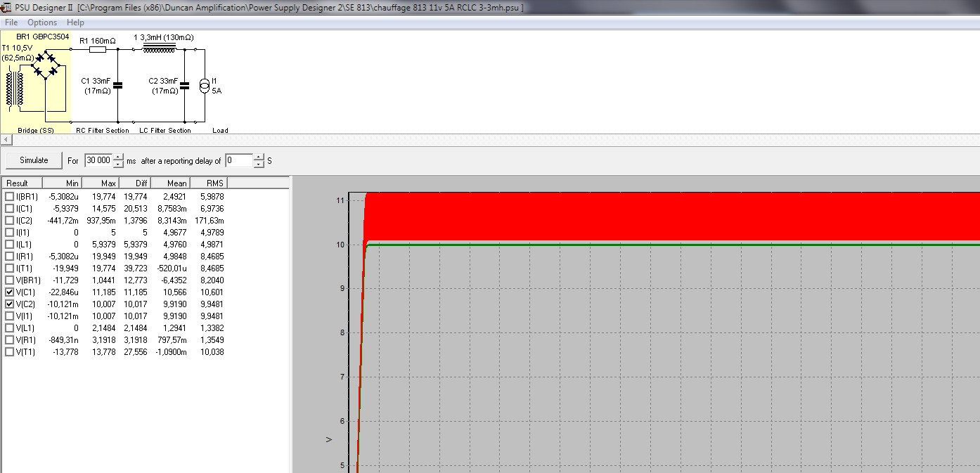The image size is (980, 473).
Task: Toggle the I(T1) result checkbox
Action: [9, 268]
